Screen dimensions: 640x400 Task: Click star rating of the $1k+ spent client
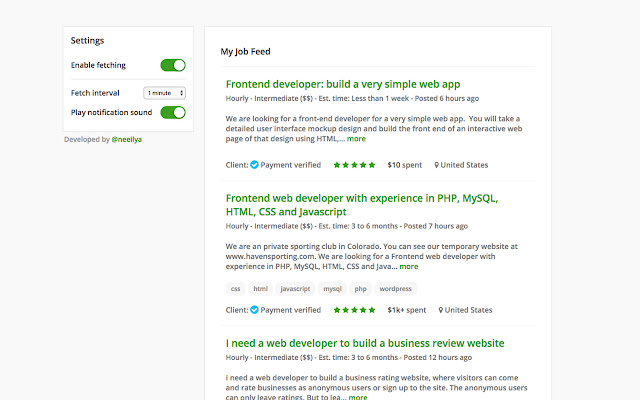[354, 310]
